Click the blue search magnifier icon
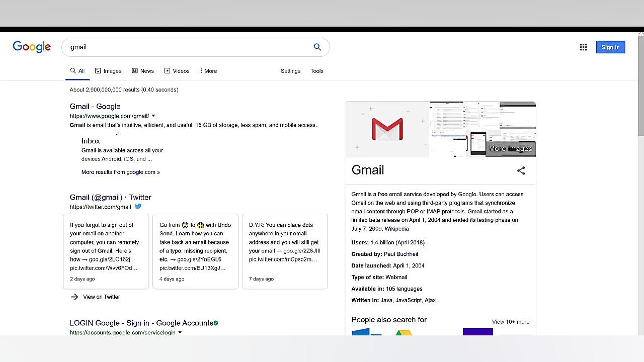 click(317, 47)
